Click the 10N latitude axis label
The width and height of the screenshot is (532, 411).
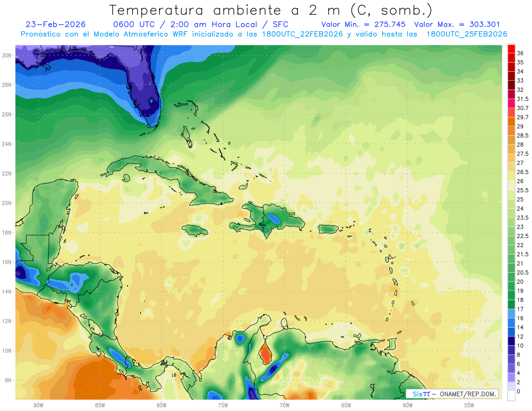pos(7,351)
